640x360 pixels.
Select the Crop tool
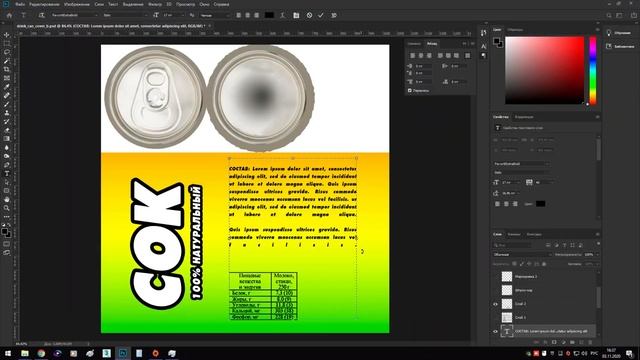[x=7, y=69]
